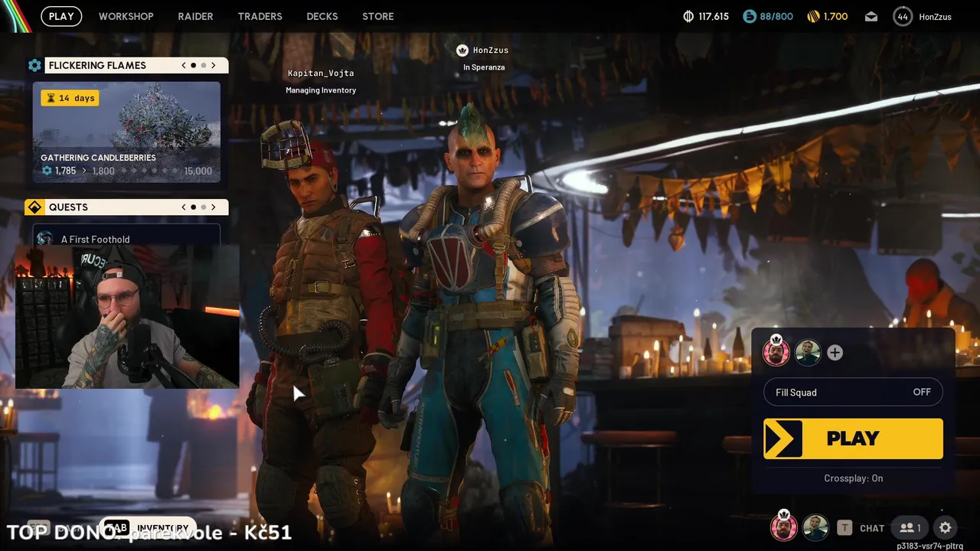
Task: Click the In Speranza status text
Action: (x=484, y=67)
